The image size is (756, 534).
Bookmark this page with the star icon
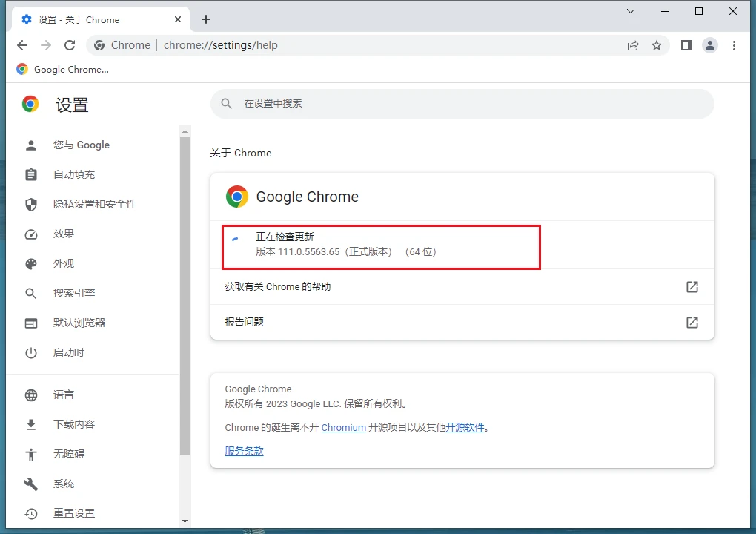point(657,45)
